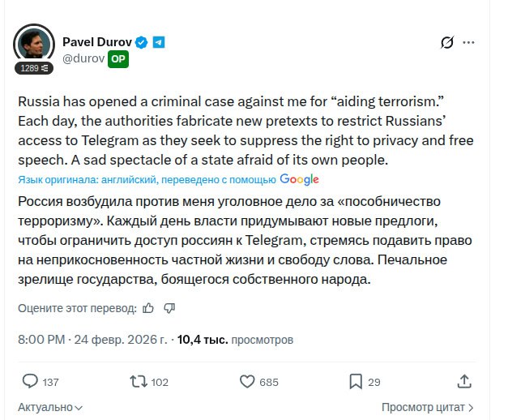Click the Google translation attribution link
The height and width of the screenshot is (420, 508).
click(300, 179)
